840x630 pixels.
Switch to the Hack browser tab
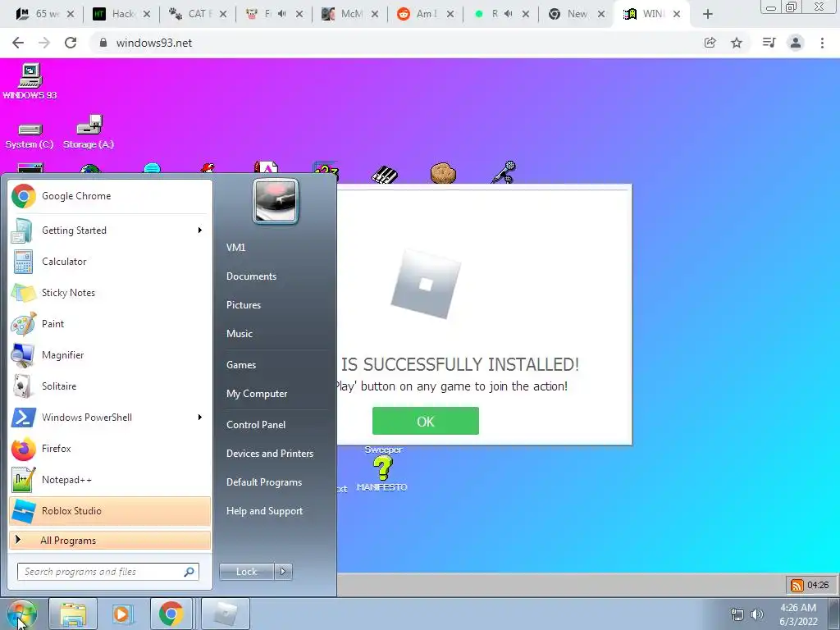[121, 14]
